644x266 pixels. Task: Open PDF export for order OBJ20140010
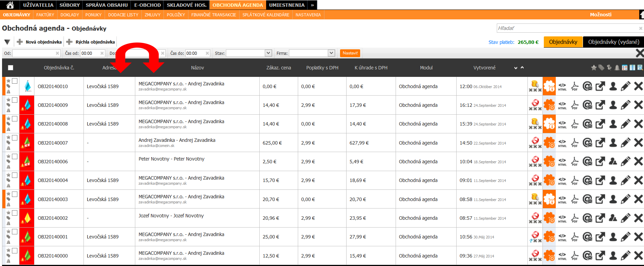click(x=575, y=86)
